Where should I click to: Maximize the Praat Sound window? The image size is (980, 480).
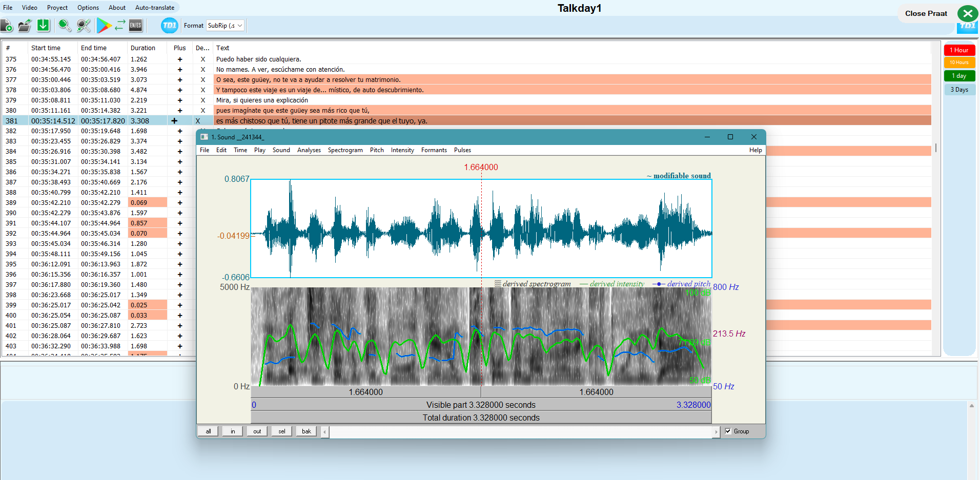pyautogui.click(x=730, y=137)
